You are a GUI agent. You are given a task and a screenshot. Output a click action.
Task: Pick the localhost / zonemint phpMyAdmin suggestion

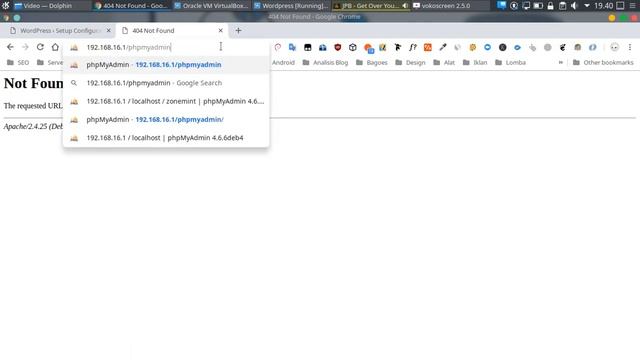pos(166,101)
